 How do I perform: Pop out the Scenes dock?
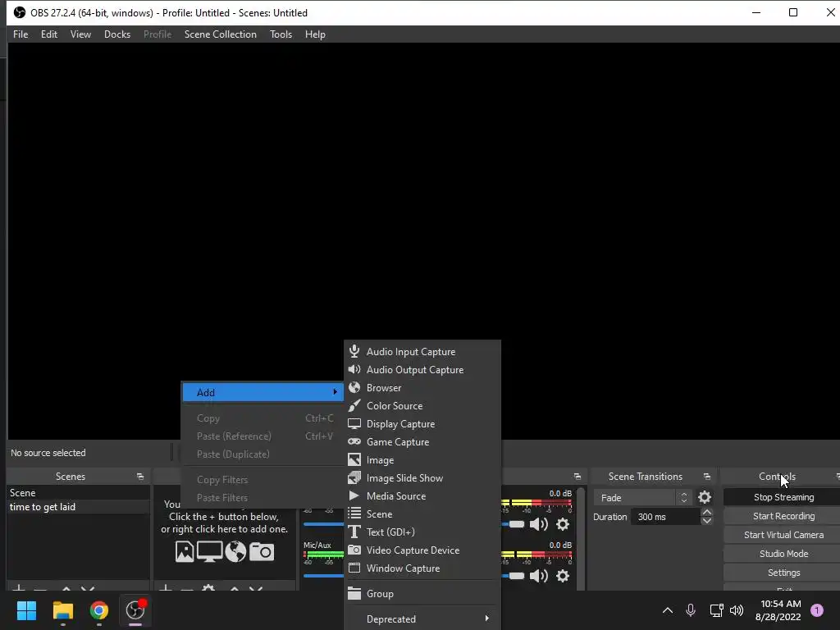coord(140,477)
